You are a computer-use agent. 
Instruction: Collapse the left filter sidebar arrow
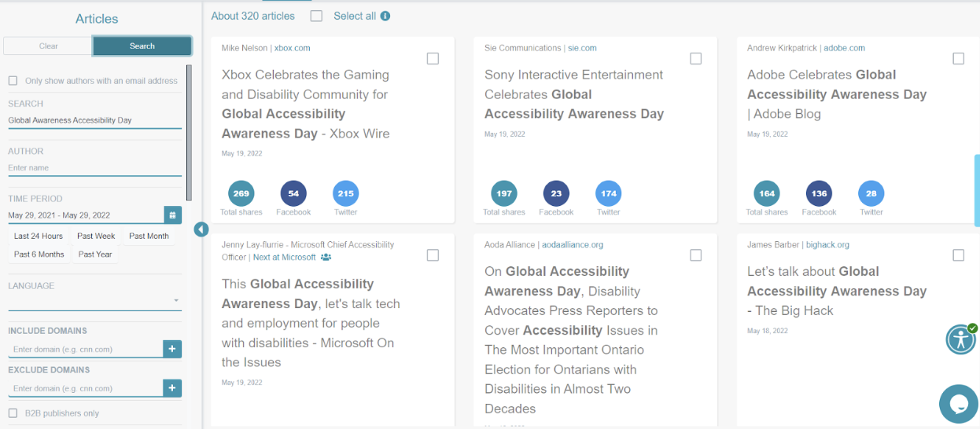coord(201,229)
